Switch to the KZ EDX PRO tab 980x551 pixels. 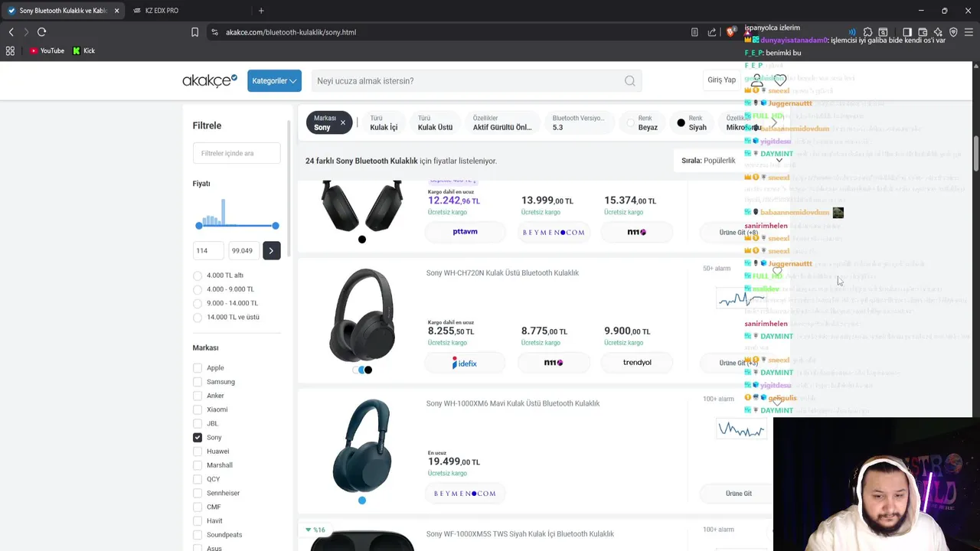[162, 11]
